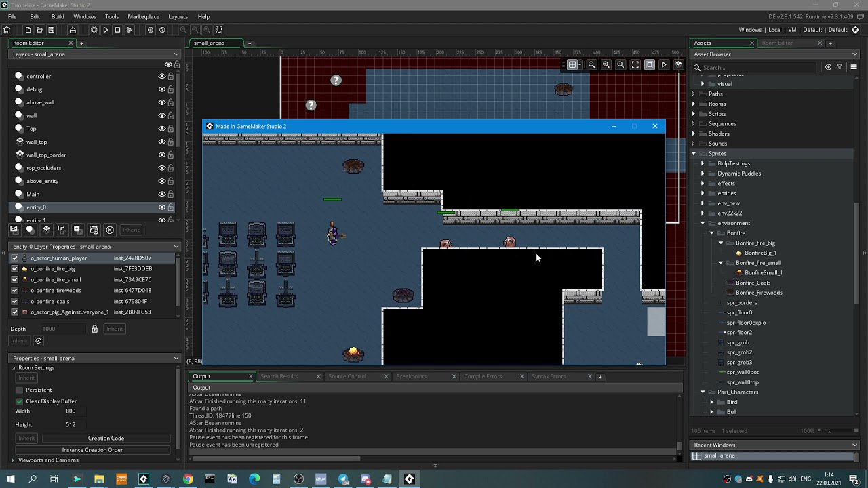Viewport: 868px width, 488px height.
Task: Create new layer folder icon
Action: (94, 229)
